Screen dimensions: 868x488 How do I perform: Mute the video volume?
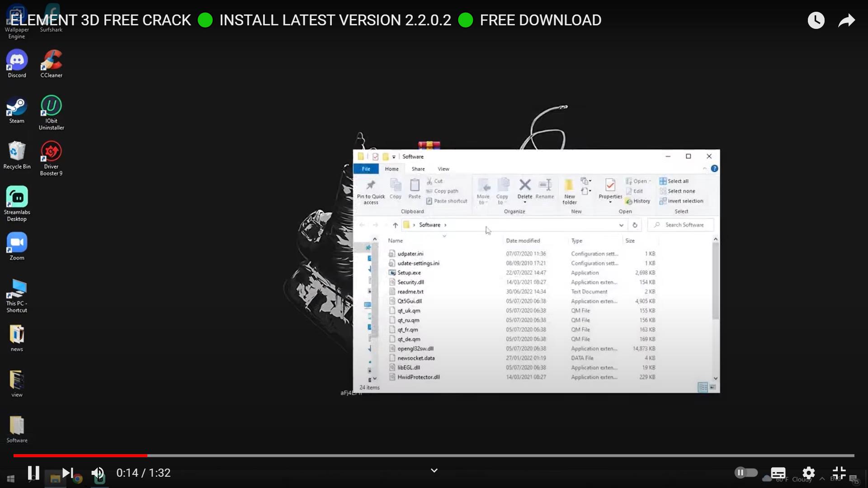click(x=97, y=473)
